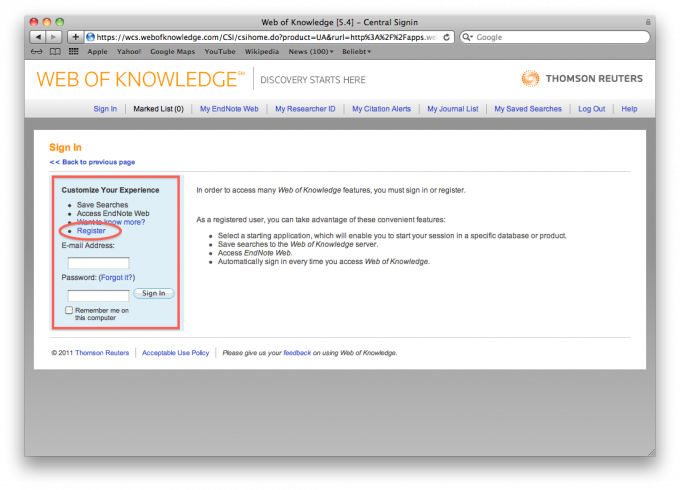
Task: Click the search magnifier icon in Google field
Action: coord(467,37)
